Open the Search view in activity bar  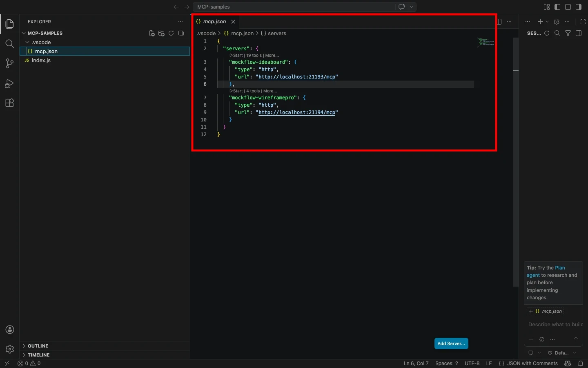pos(9,44)
